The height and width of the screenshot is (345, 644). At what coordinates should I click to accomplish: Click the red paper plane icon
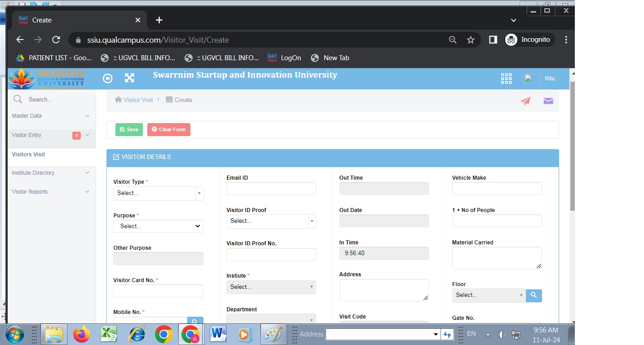pos(525,101)
